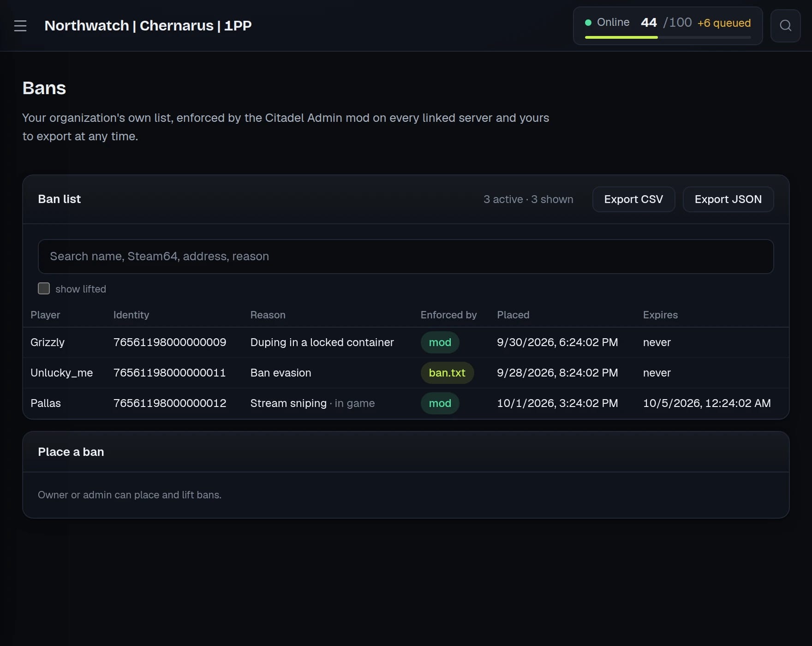Select player name Grizzly
Screen dimensions: 812x646
point(48,342)
